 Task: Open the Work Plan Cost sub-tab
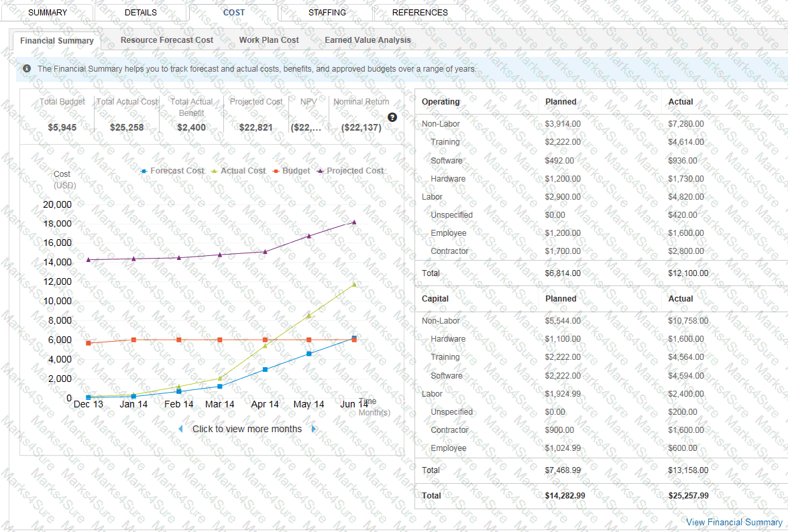pos(269,40)
